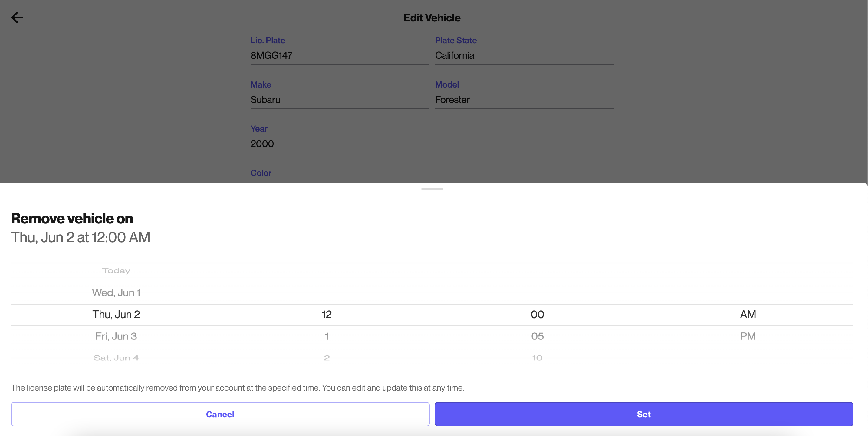Cancel the vehicle removal schedule
This screenshot has width=868, height=436.
220,414
